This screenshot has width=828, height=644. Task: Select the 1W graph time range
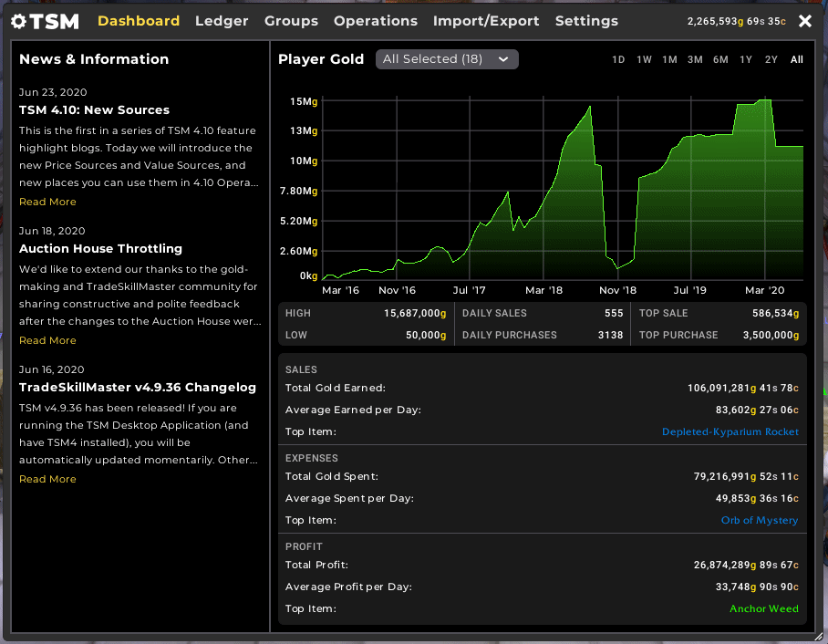tap(644, 59)
